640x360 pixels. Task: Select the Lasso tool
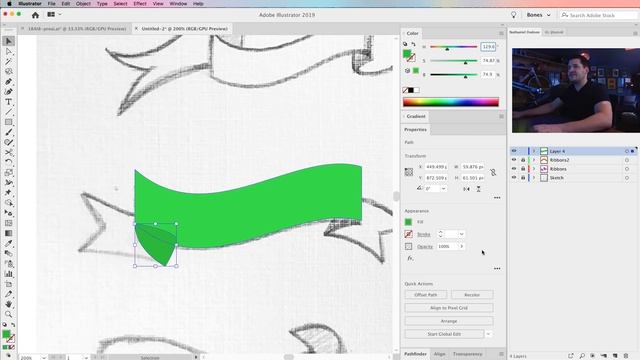[x=9, y=71]
